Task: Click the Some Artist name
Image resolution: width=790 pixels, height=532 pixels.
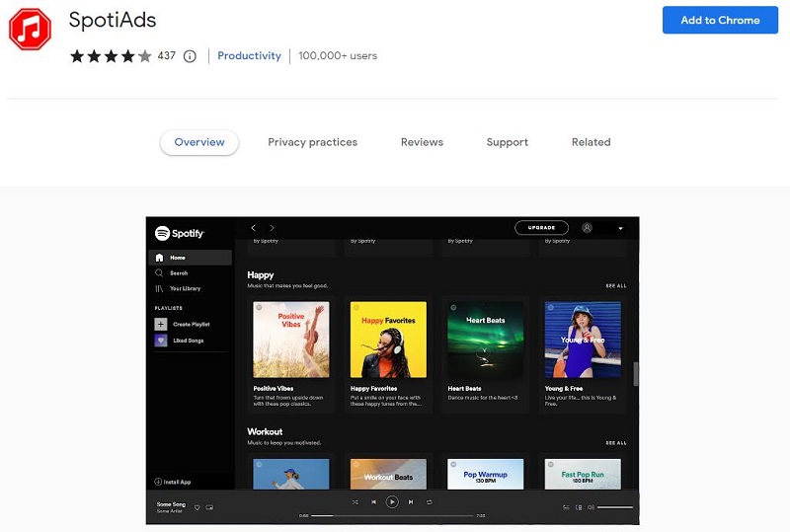Action: 169,511
